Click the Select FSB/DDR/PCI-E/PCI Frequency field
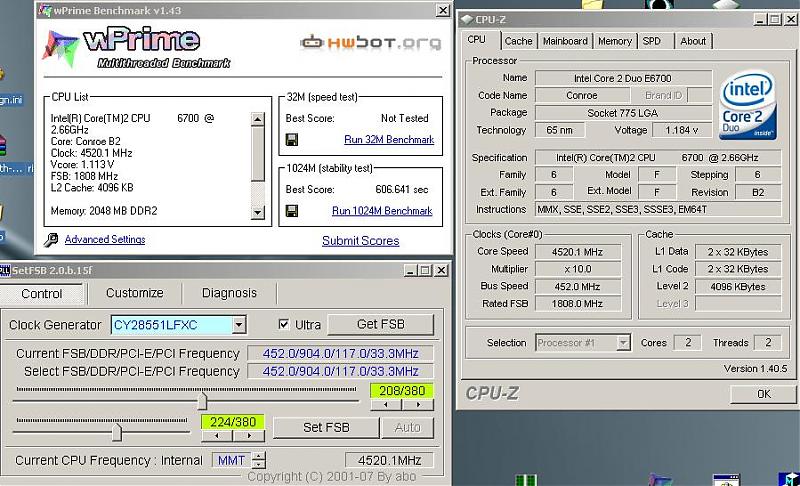The width and height of the screenshot is (800, 486). coord(340,371)
